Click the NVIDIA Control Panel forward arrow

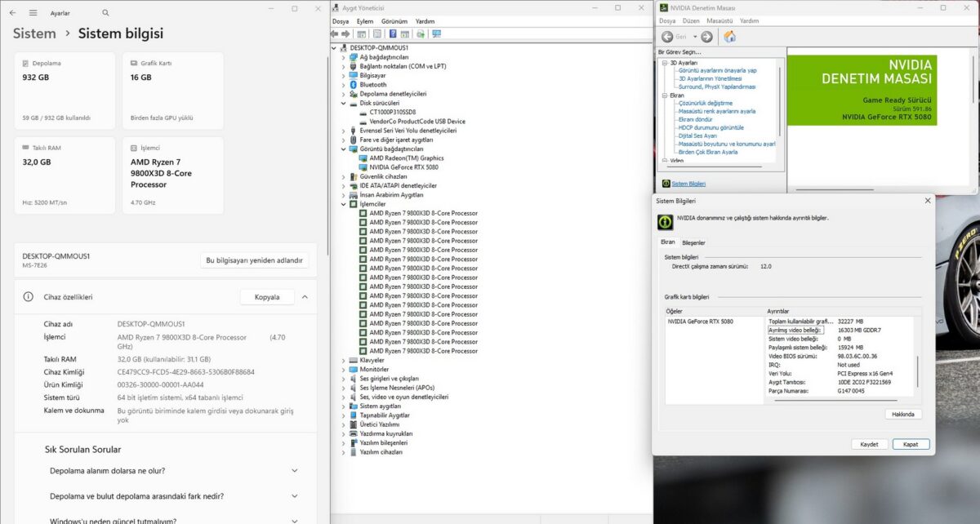pyautogui.click(x=706, y=37)
